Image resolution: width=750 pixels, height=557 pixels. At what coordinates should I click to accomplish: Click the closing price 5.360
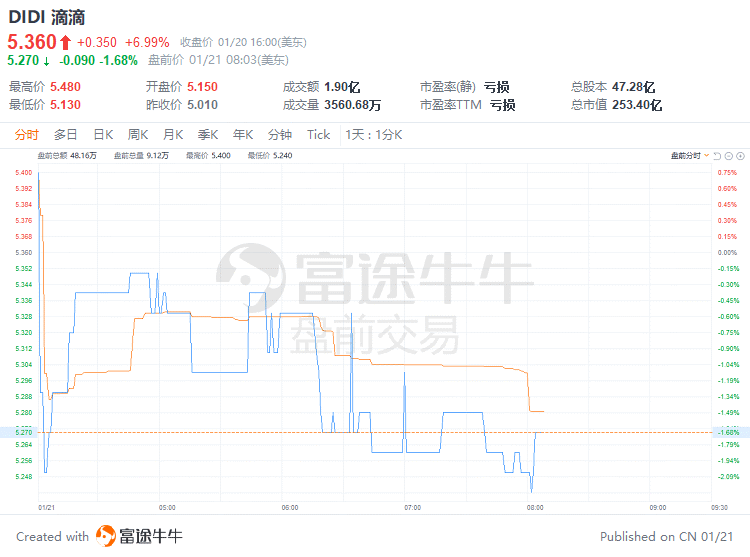coord(32,42)
